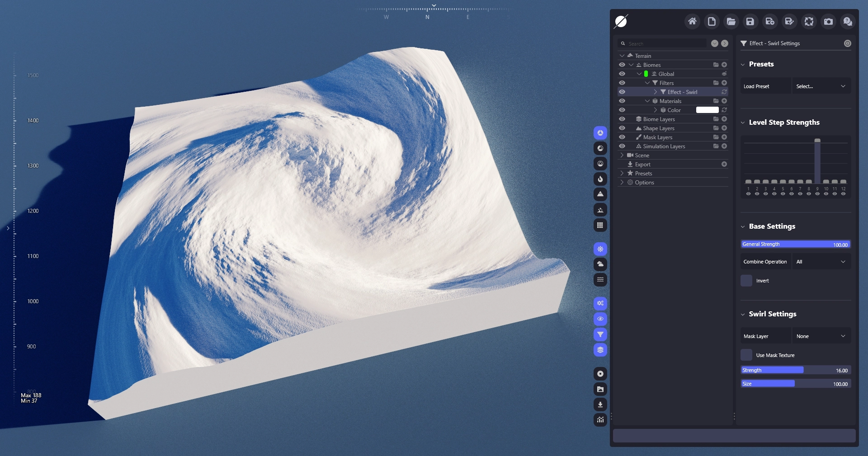Check the Use Mask Texture box
The height and width of the screenshot is (456, 868).
[x=746, y=355]
